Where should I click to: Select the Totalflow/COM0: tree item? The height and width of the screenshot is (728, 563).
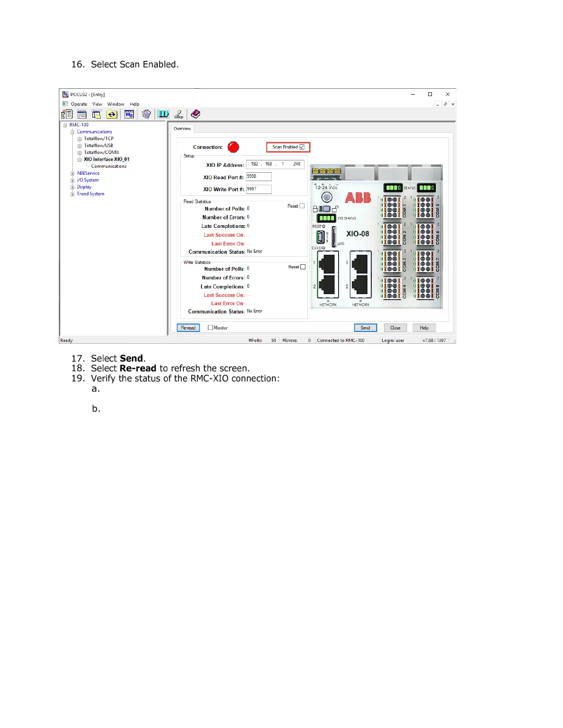(x=102, y=153)
